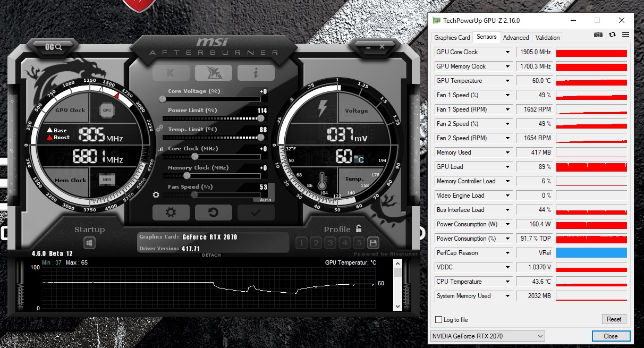Open Memory Used sensor dropdown
Image resolution: width=644 pixels, height=348 pixels.
click(507, 152)
